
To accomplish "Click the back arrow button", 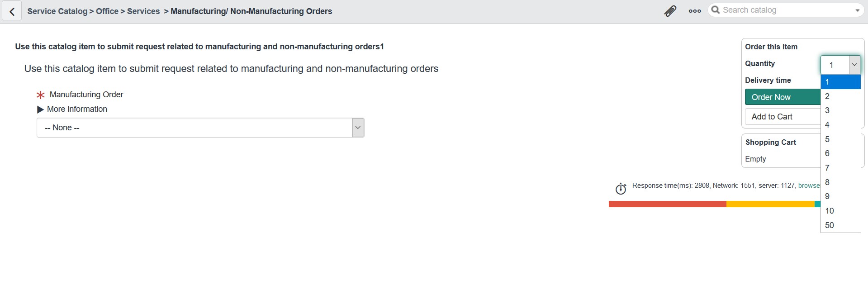I will (12, 11).
